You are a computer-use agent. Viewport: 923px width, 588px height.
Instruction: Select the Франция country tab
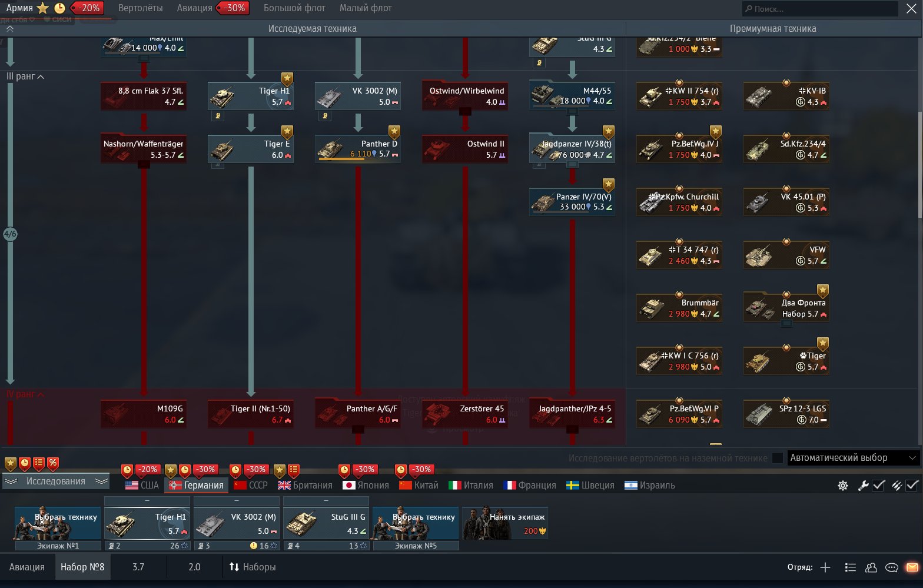pyautogui.click(x=530, y=486)
